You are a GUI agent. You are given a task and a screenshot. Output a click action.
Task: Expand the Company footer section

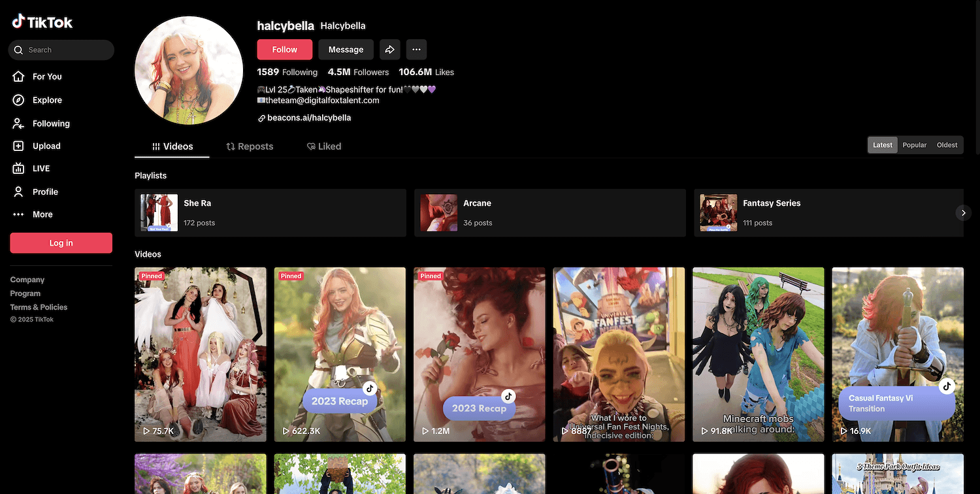(27, 280)
